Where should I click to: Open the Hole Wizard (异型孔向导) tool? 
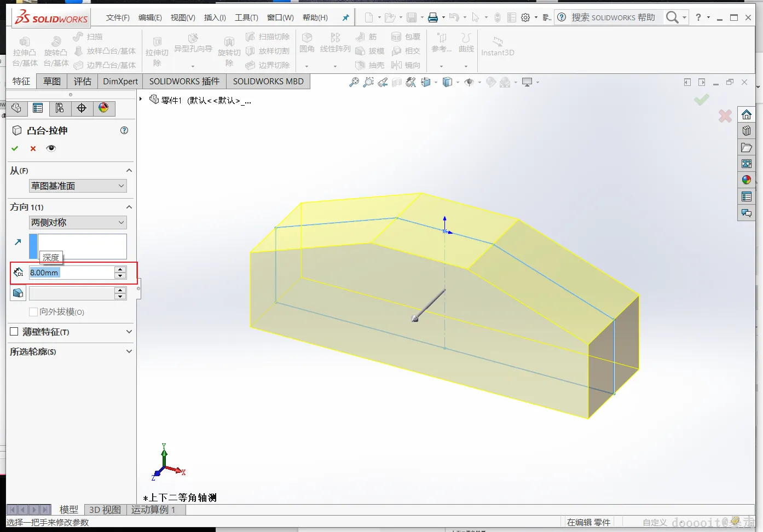193,45
